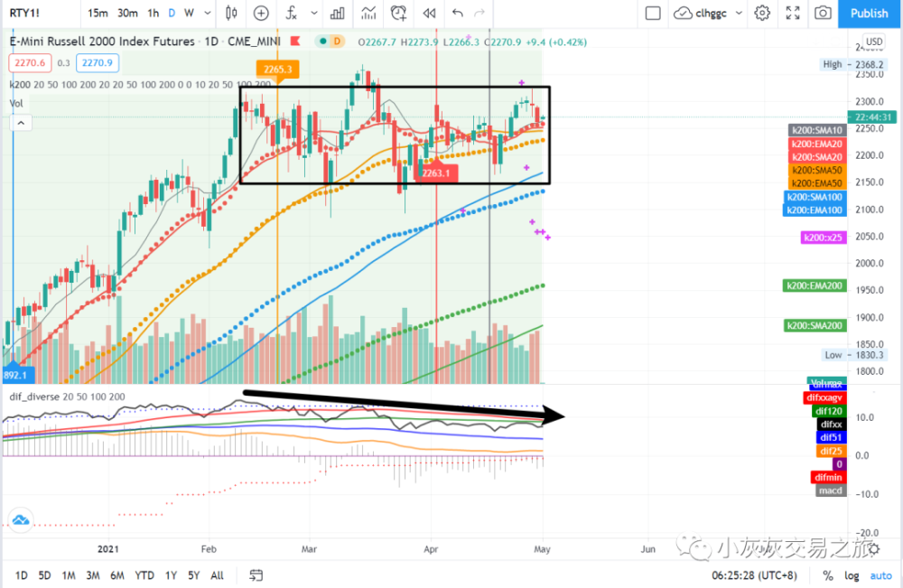Open the timezone 06:25:28 (UTC+8) menu
The image size is (903, 588).
754,575
